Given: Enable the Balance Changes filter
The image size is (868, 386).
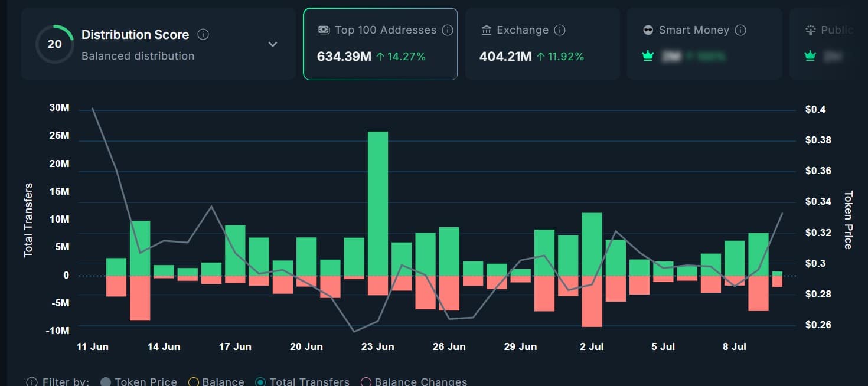Looking at the screenshot, I should pyautogui.click(x=367, y=381).
